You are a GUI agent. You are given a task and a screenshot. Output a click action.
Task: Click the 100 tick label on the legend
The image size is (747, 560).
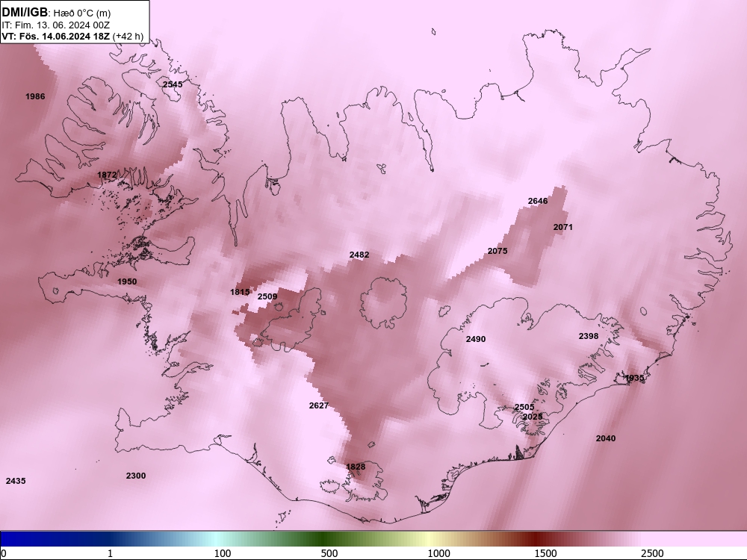click(x=223, y=553)
